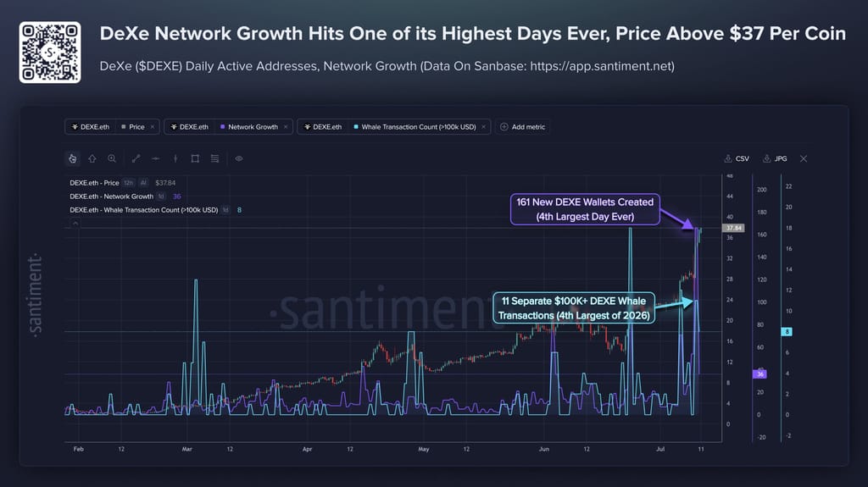The image size is (868, 487).
Task: Select the hand pointer cursor tool
Action: (x=73, y=159)
